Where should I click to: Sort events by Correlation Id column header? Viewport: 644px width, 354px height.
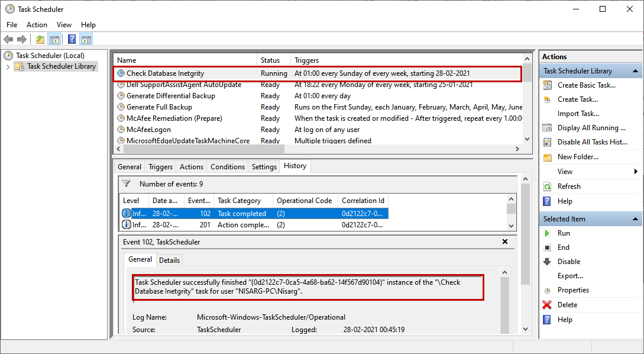[x=363, y=201]
